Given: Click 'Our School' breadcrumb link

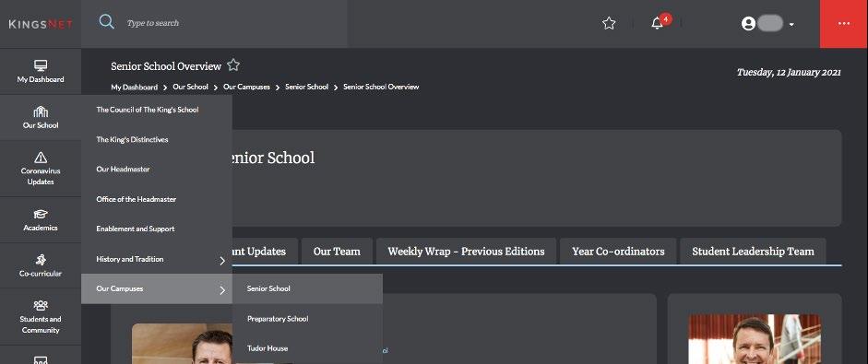Looking at the screenshot, I should pos(190,87).
